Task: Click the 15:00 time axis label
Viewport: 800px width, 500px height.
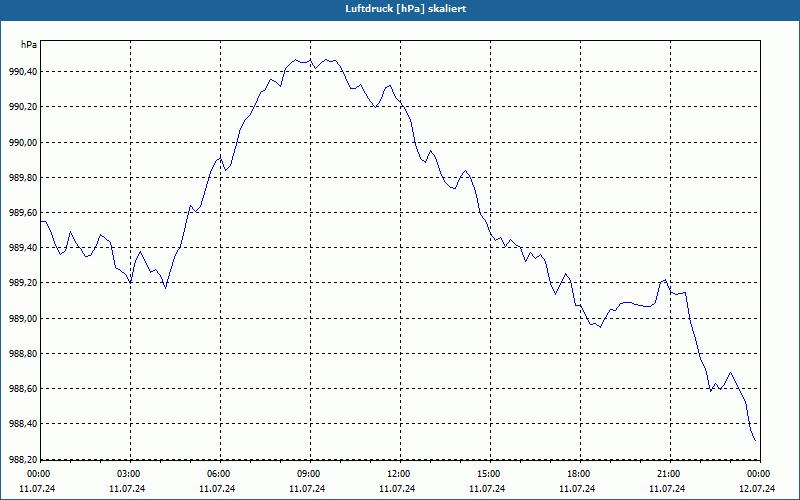Action: (x=490, y=474)
